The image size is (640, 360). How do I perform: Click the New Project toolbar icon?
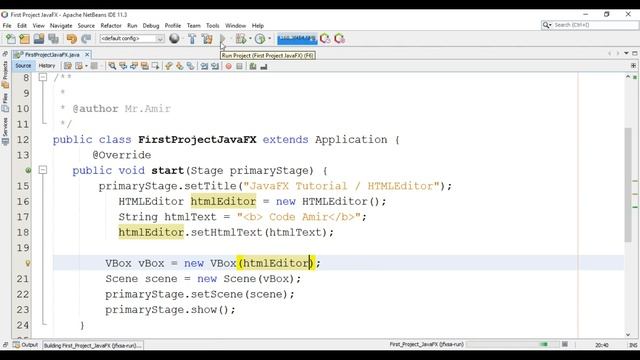click(x=24, y=39)
